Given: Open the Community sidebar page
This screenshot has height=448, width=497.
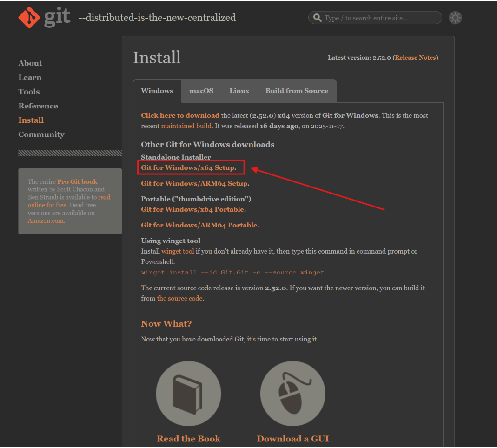Looking at the screenshot, I should (x=41, y=134).
